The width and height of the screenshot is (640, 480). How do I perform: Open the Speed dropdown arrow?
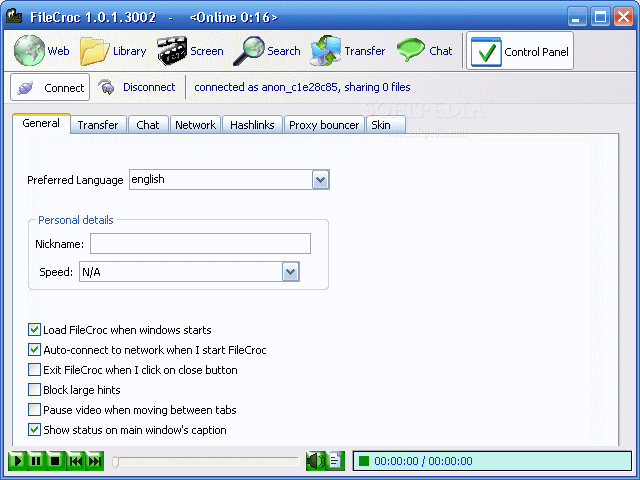(x=290, y=272)
